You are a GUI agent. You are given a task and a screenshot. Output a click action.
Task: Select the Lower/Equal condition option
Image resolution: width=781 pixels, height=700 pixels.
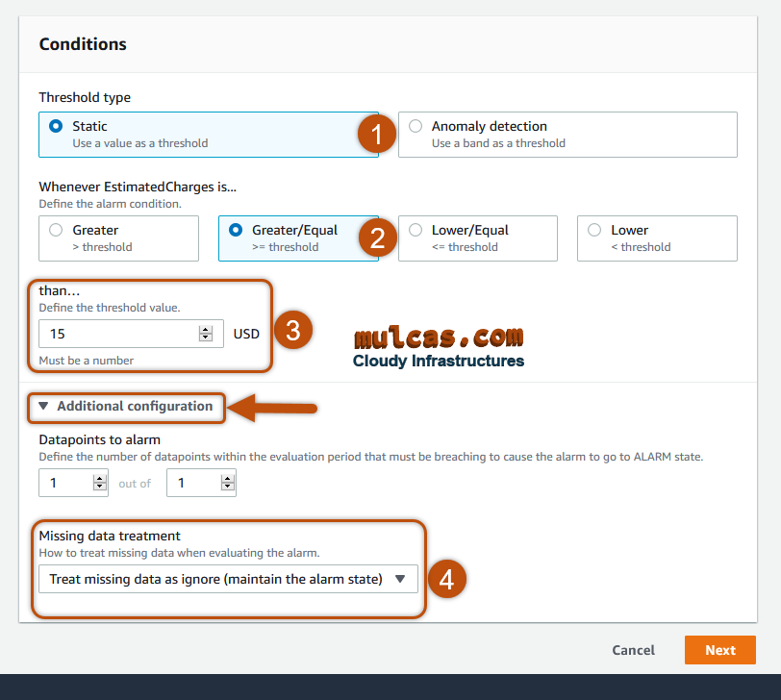[416, 230]
